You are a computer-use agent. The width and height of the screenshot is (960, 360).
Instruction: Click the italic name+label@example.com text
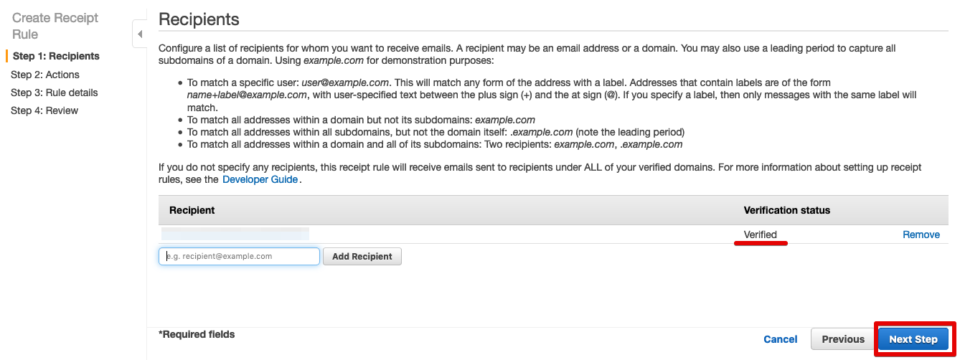click(x=247, y=95)
